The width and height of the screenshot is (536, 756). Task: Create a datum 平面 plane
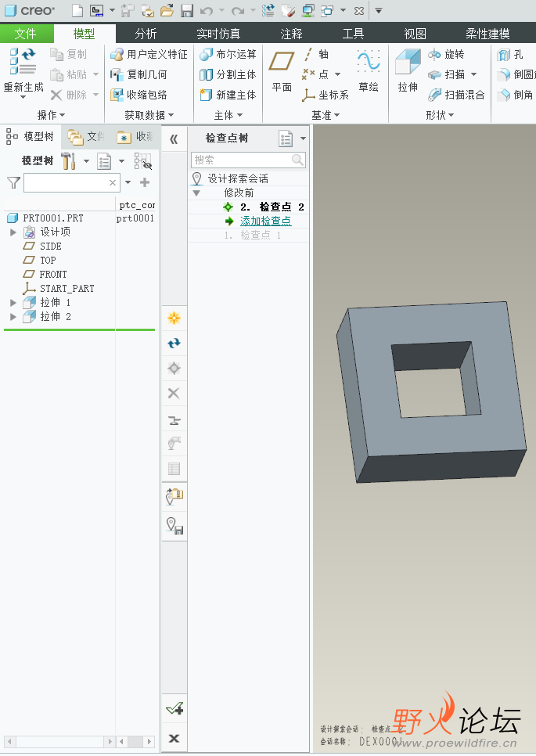pyautogui.click(x=282, y=71)
